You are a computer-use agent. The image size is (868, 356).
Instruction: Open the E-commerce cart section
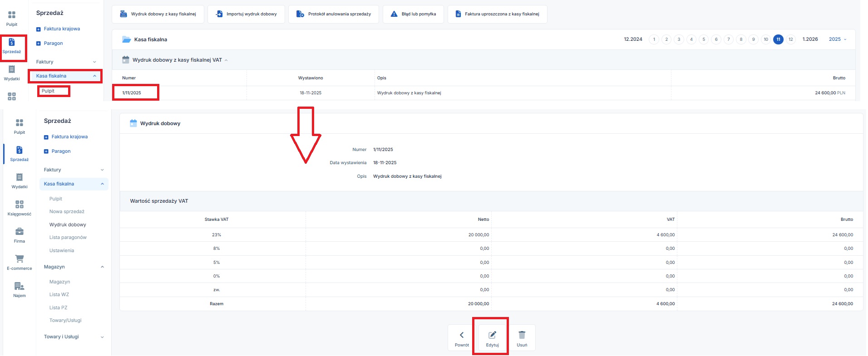pyautogui.click(x=20, y=262)
